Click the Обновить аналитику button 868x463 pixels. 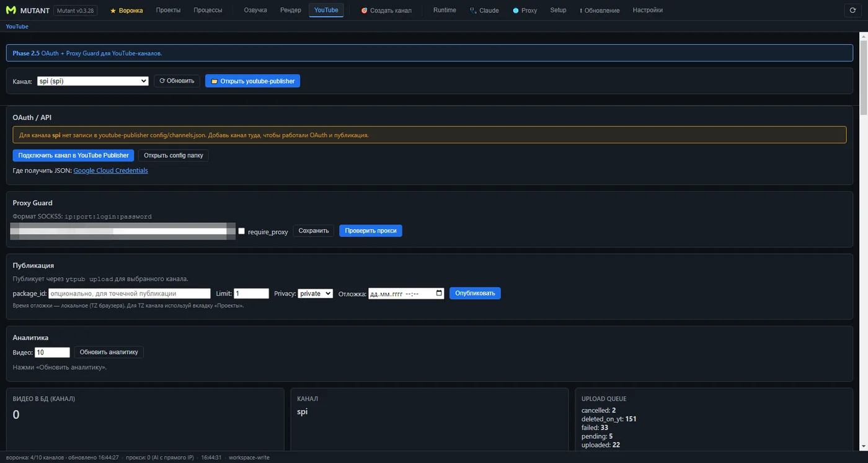click(x=109, y=352)
